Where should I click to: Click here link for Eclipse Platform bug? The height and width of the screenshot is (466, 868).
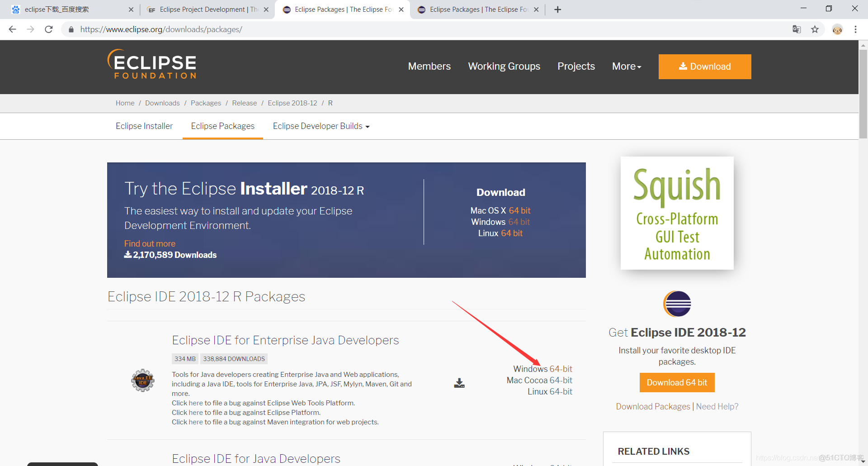click(196, 413)
